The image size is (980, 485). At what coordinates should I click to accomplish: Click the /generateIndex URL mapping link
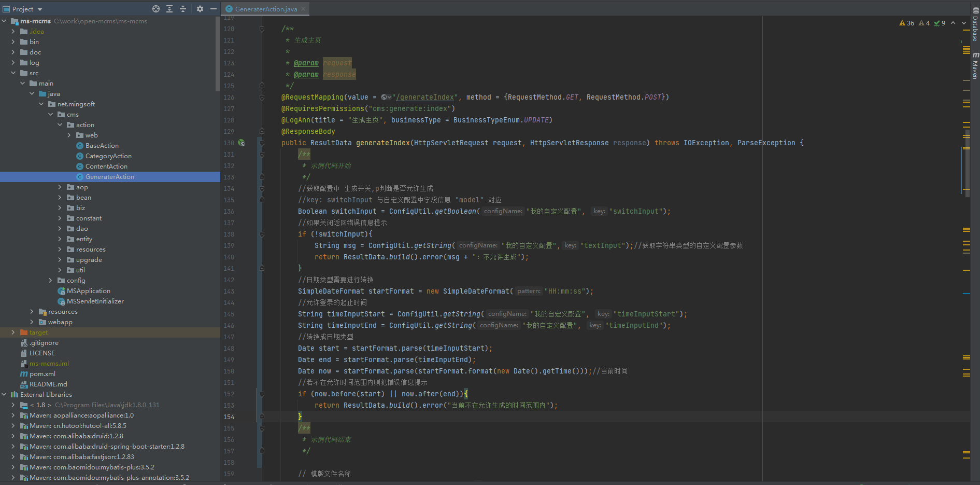pos(425,97)
